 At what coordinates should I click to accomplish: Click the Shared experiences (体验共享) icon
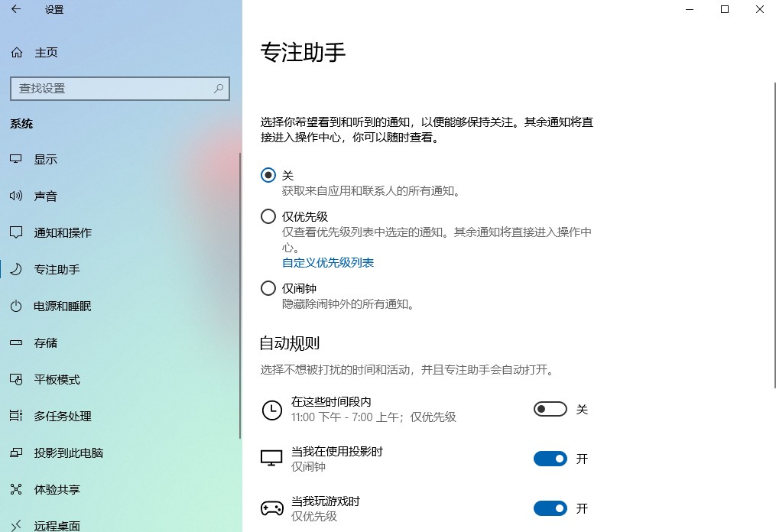[x=16, y=489]
